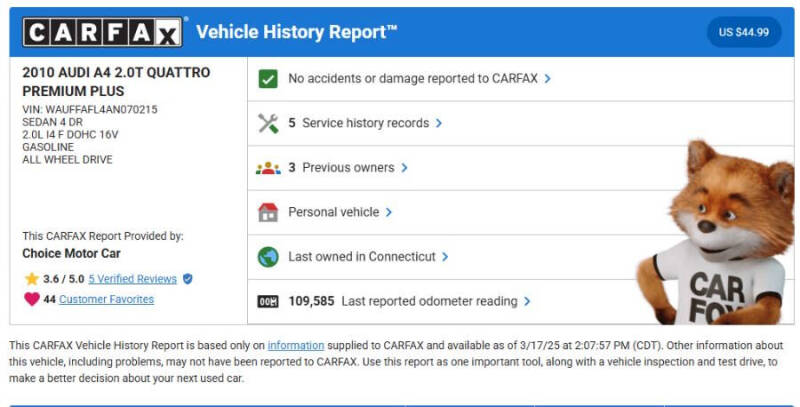Click the blue verified shield badge
Viewport: 800px width, 407px height.
pos(187,279)
